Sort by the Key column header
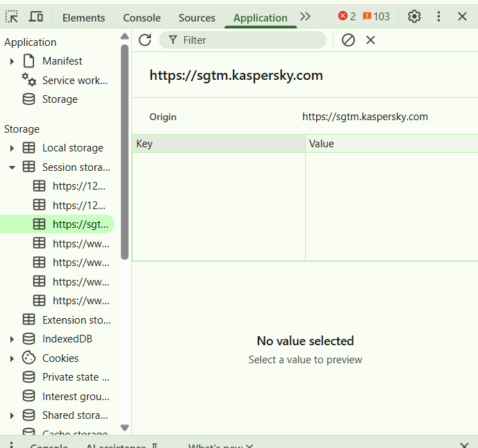The height and width of the screenshot is (448, 478). click(219, 144)
